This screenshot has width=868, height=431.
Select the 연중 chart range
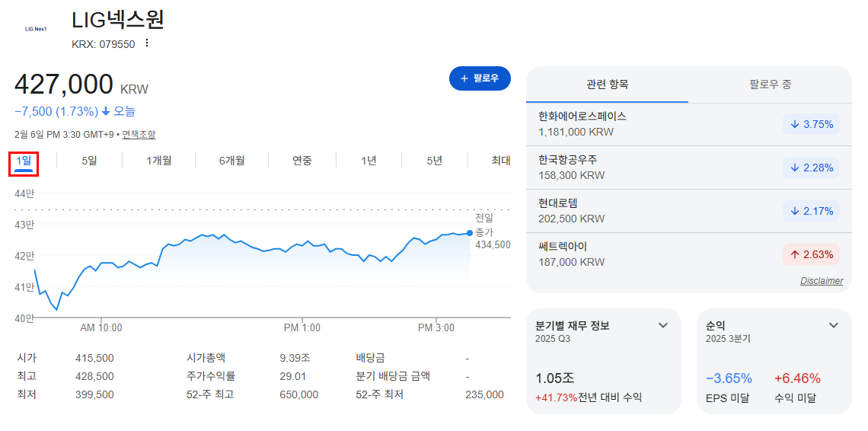(302, 161)
